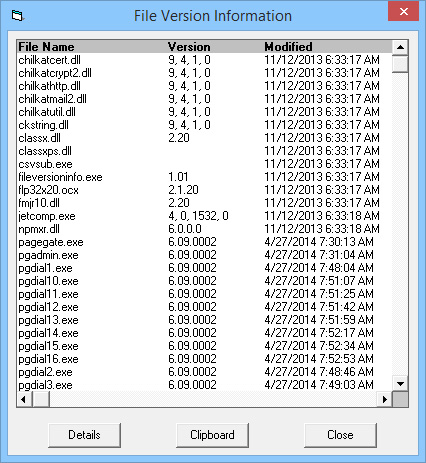Click the Close button at bottom
Image resolution: width=426 pixels, height=463 pixels.
[340, 435]
